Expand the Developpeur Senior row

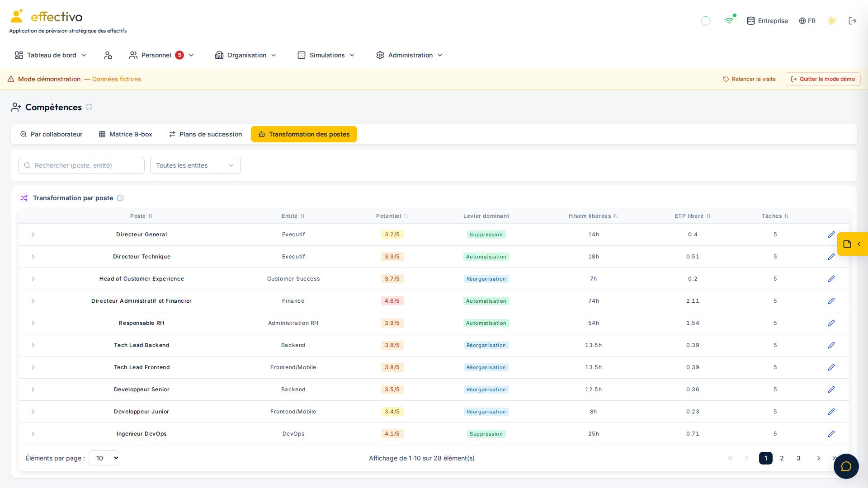pyautogui.click(x=33, y=389)
